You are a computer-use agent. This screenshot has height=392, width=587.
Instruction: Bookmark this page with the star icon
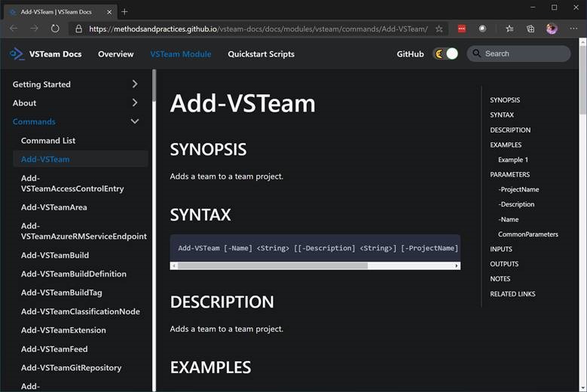tap(439, 29)
